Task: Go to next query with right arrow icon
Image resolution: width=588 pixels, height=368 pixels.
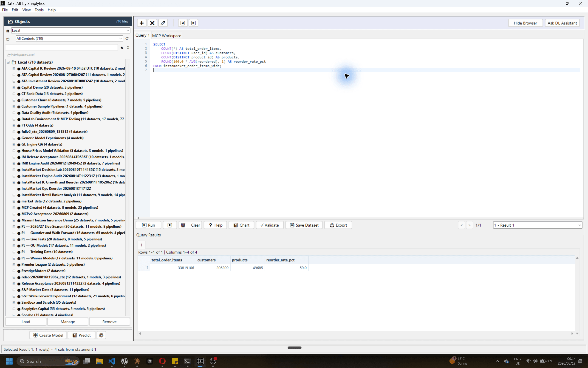Action: point(193,23)
